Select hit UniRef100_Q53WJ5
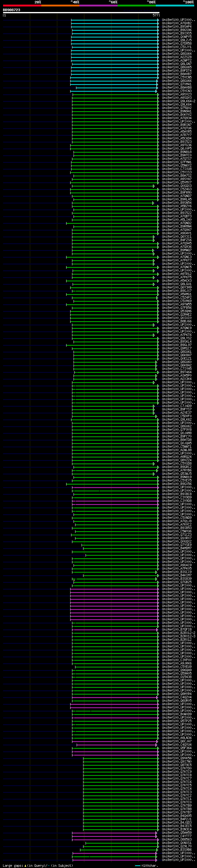 (x=177, y=474)
